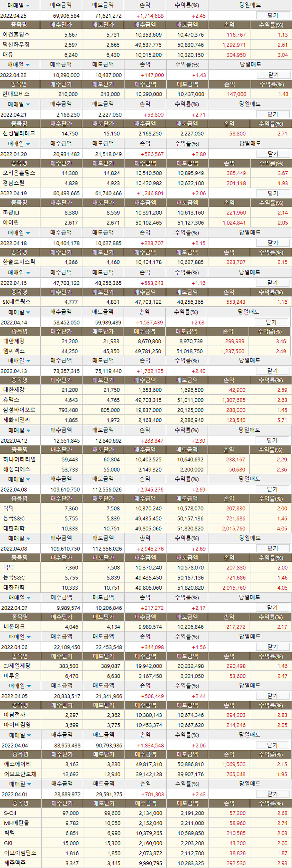Select the S-Oil stock name

(x=10, y=813)
